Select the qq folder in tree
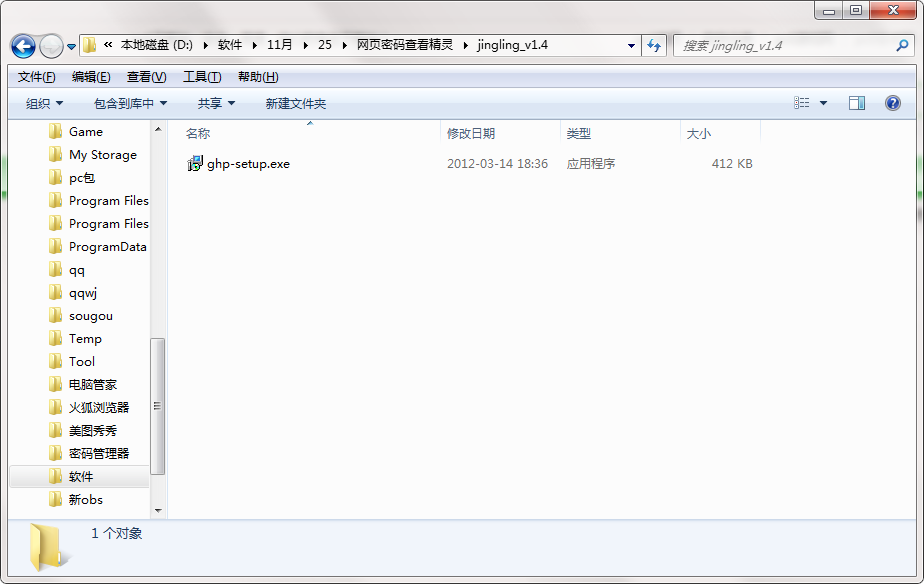The height and width of the screenshot is (584, 924). 77,270
